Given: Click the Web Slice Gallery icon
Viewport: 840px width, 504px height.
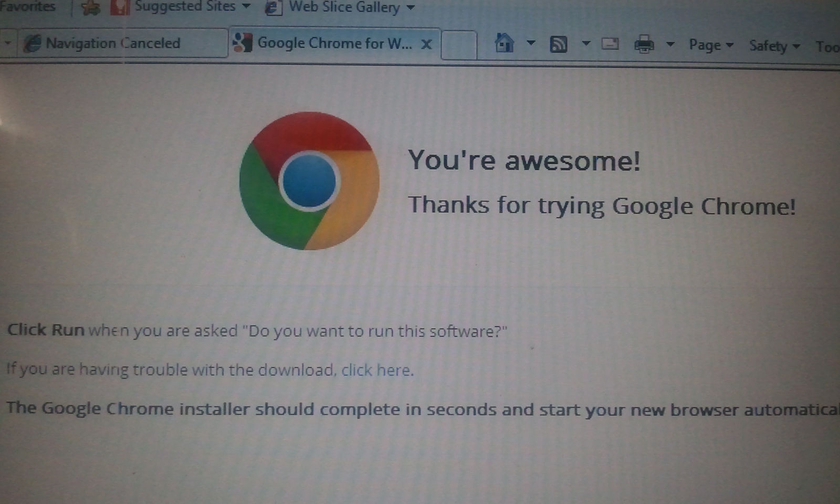Looking at the screenshot, I should coord(272,7).
